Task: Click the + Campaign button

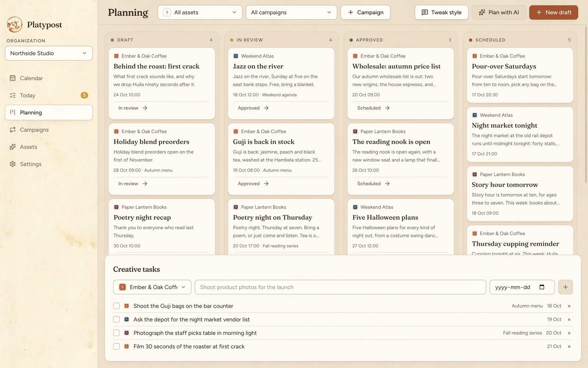Action: coord(365,13)
